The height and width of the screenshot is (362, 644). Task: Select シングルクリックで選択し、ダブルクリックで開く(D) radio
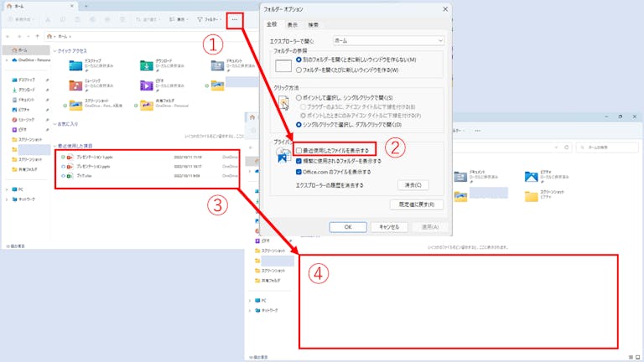tap(299, 125)
